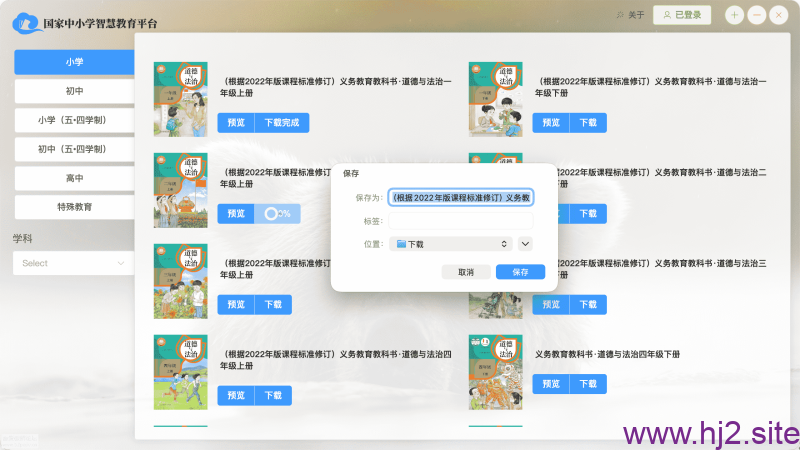Image resolution: width=800 pixels, height=450 pixels.
Task: Click the 四年级上册 book cover thumbnail
Action: point(181,371)
